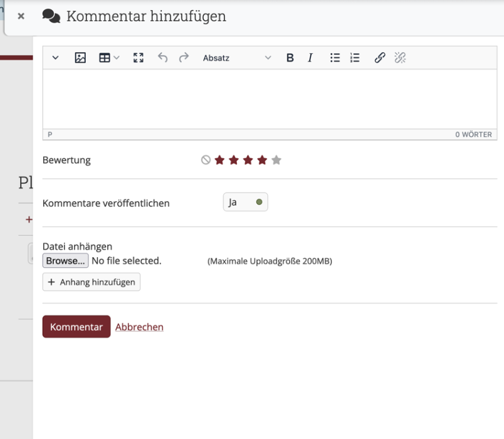The image size is (504, 439).
Task: Set rating to five stars
Action: (276, 160)
